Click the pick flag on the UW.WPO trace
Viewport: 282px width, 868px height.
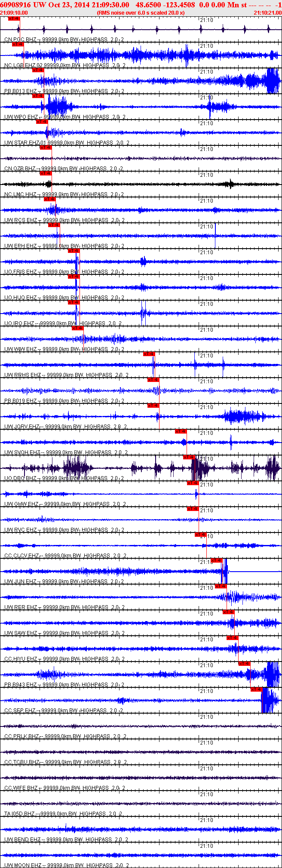38,96
